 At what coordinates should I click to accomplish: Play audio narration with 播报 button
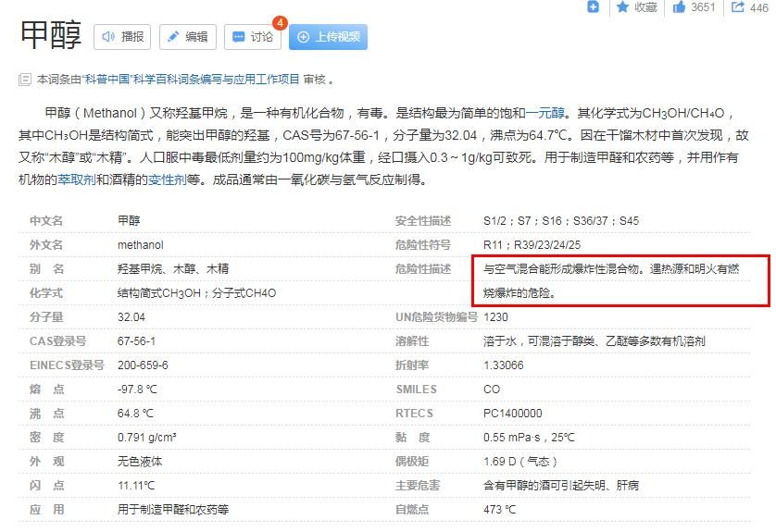click(122, 37)
